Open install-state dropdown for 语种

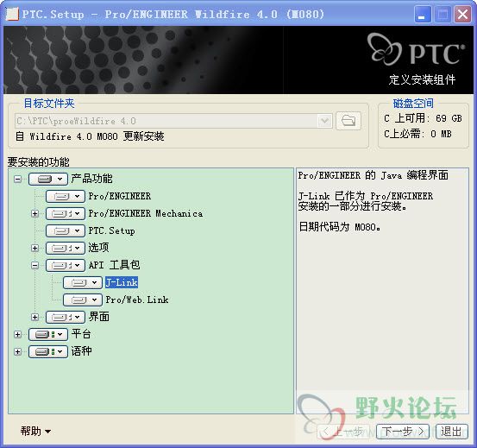(48, 352)
